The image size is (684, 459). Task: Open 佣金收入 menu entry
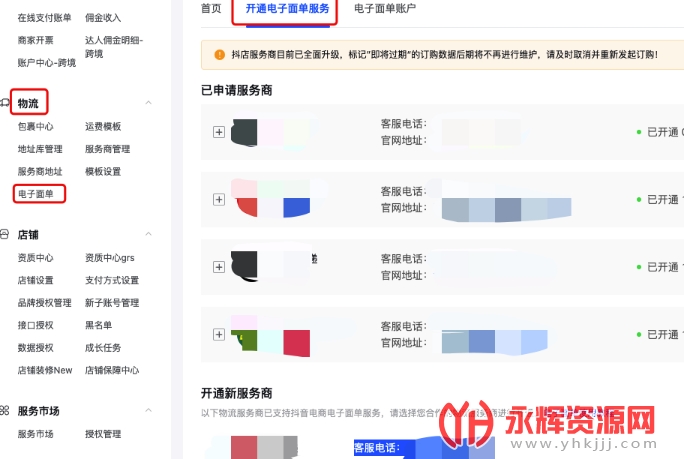(x=103, y=18)
